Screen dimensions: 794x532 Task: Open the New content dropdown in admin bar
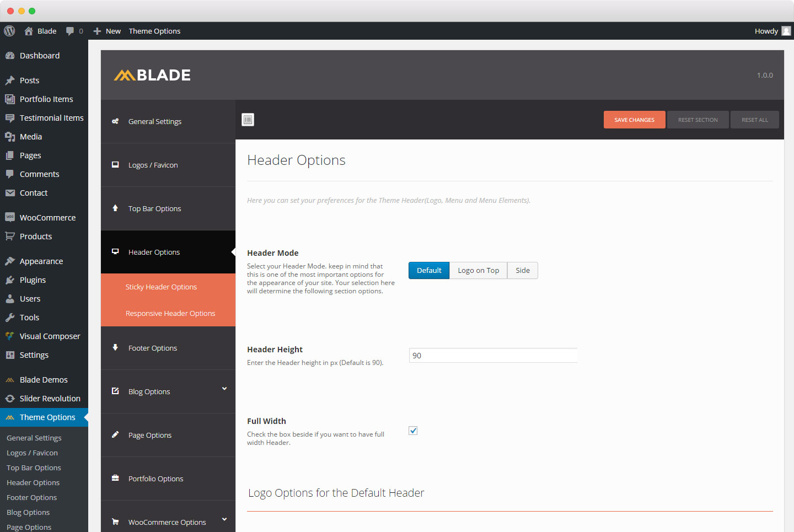tap(107, 31)
